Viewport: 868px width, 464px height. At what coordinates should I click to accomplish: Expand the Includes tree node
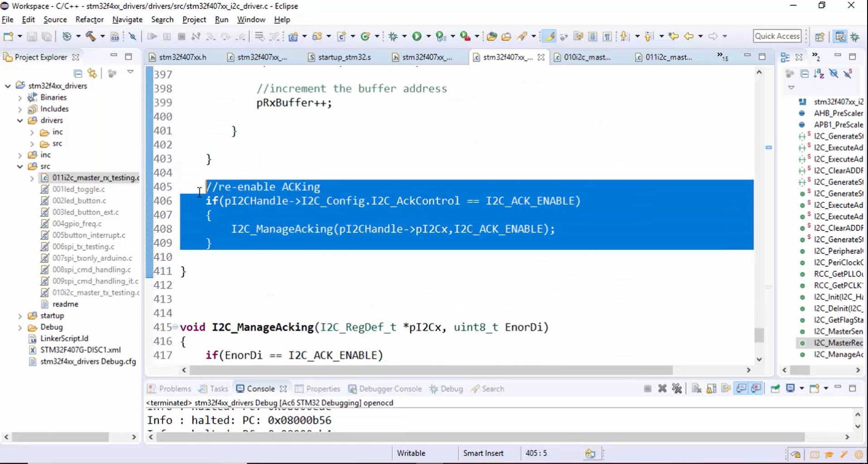tap(20, 109)
